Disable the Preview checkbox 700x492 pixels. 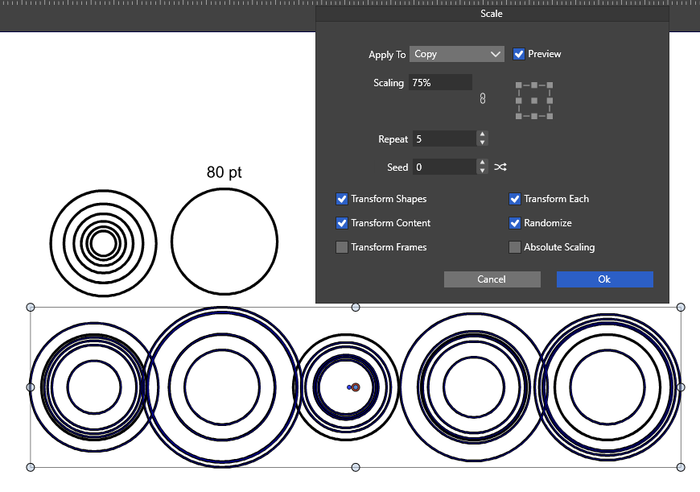coord(519,54)
